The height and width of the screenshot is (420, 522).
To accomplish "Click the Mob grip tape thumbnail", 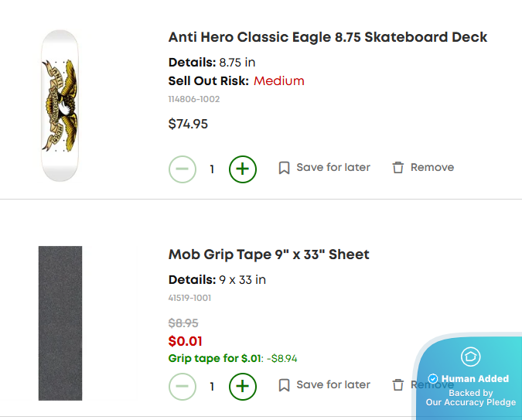I will [x=60, y=323].
